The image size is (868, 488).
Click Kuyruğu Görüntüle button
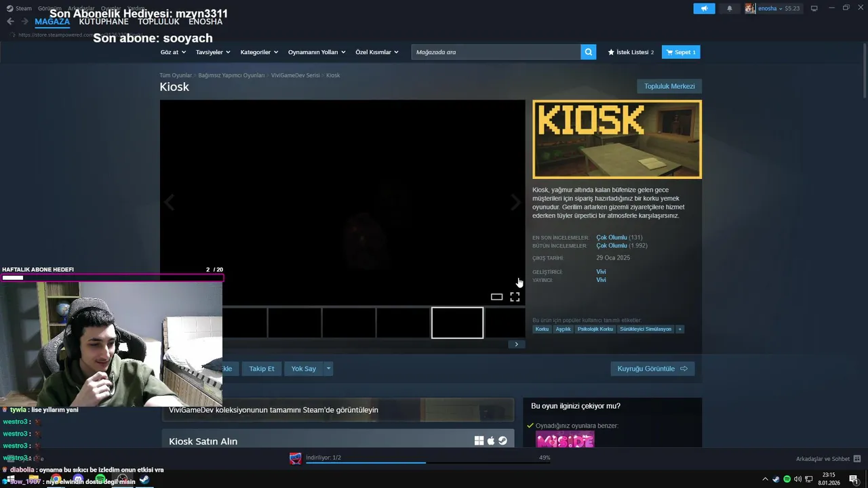pos(652,369)
